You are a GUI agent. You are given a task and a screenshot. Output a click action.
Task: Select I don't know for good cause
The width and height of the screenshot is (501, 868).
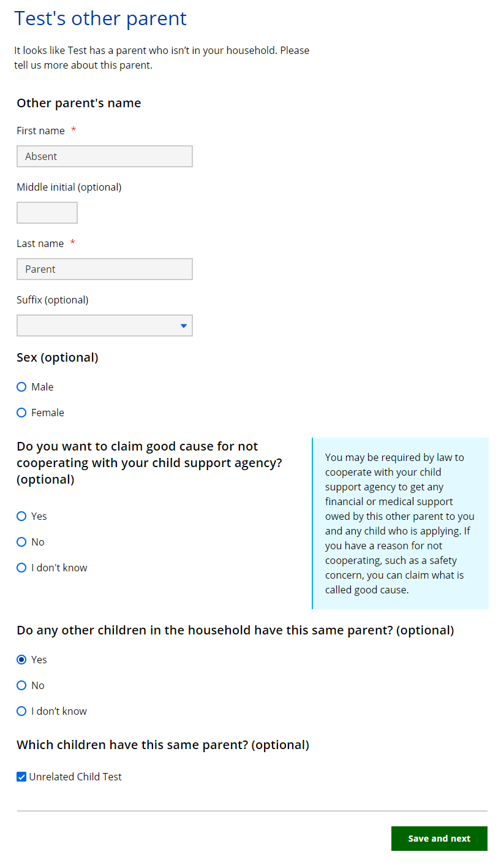pos(21,568)
